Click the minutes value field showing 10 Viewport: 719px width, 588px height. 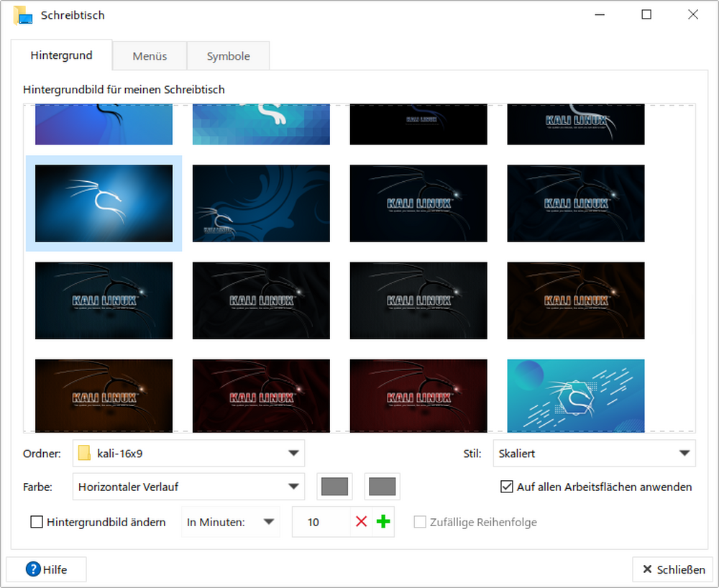click(321, 522)
